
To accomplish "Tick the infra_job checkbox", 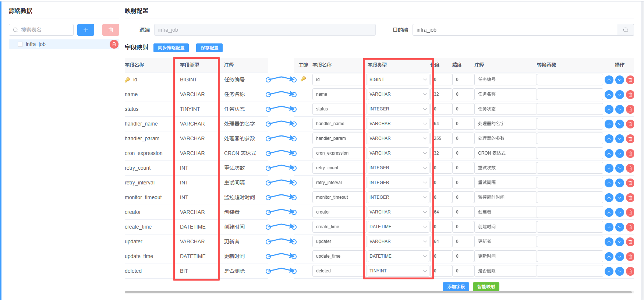I will coord(20,44).
